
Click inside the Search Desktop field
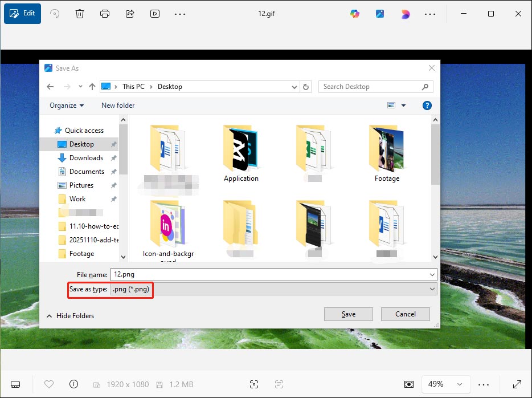[370, 86]
